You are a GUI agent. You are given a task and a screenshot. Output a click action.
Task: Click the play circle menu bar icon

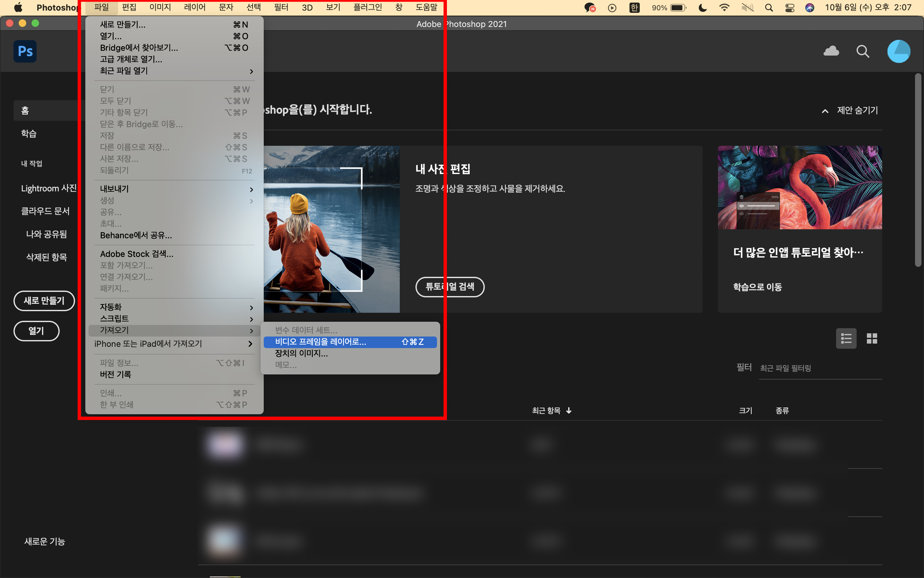[x=612, y=8]
